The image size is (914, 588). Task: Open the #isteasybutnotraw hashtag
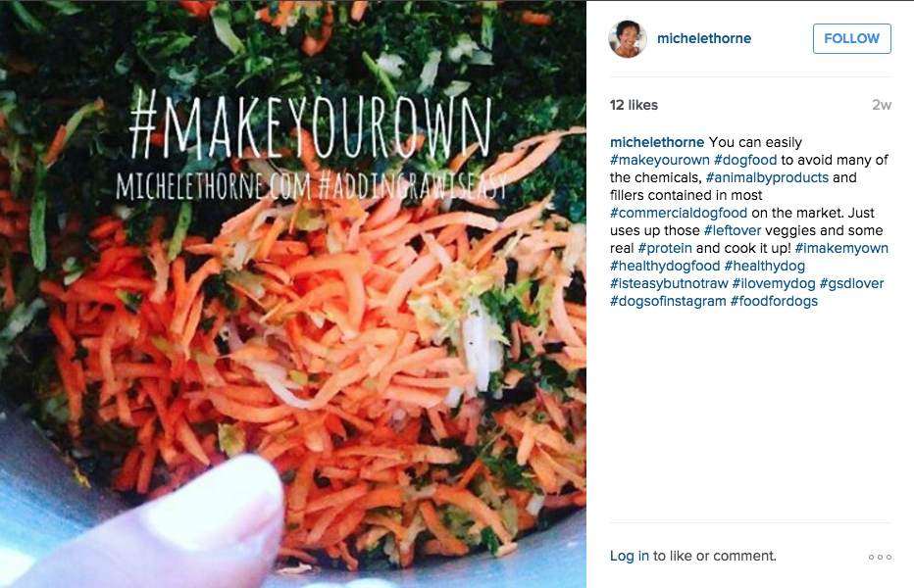[x=669, y=283]
